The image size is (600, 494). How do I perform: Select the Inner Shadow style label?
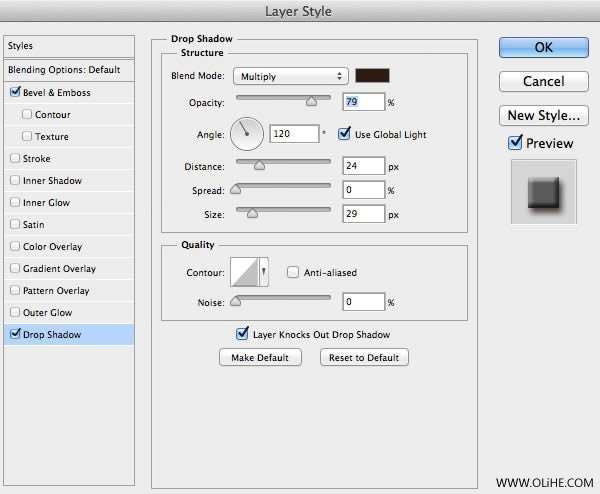tap(52, 181)
